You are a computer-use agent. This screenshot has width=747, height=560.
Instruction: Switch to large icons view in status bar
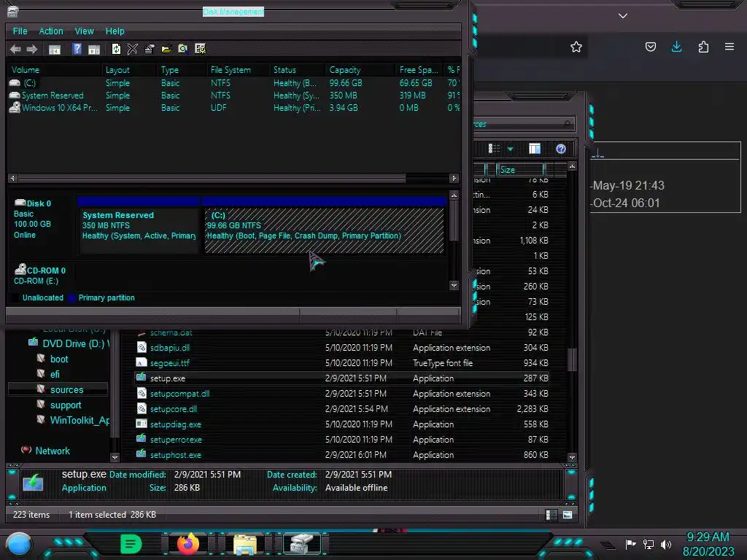tap(568, 515)
